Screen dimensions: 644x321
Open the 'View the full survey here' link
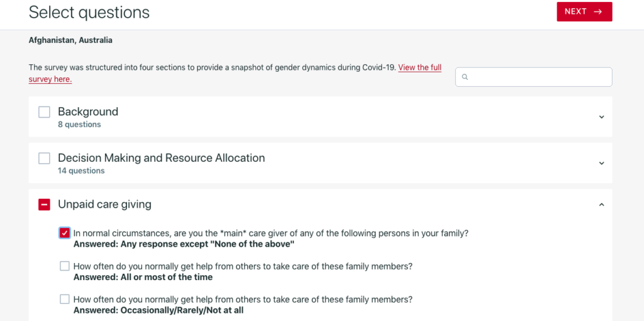[419, 67]
